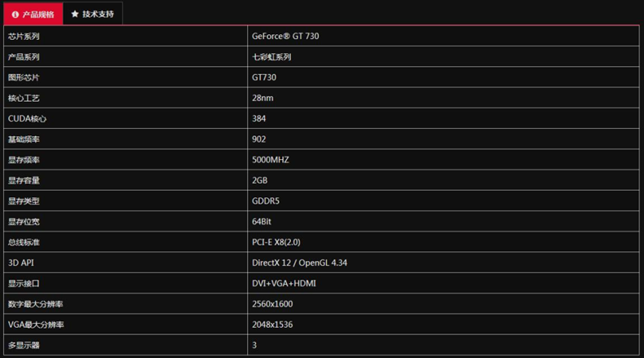Click the 芯片系列 row label
Viewport: 644px width, 358px height.
coord(24,36)
